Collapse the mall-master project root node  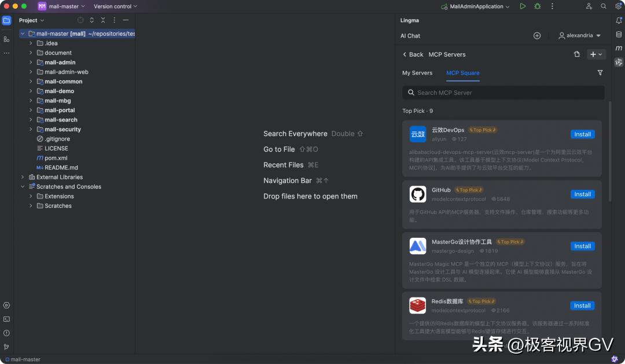pos(23,33)
